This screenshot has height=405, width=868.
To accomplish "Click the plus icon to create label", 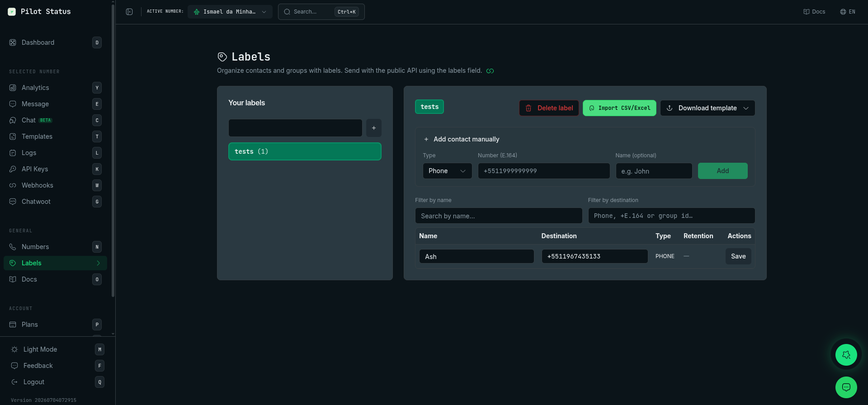I will click(x=374, y=128).
